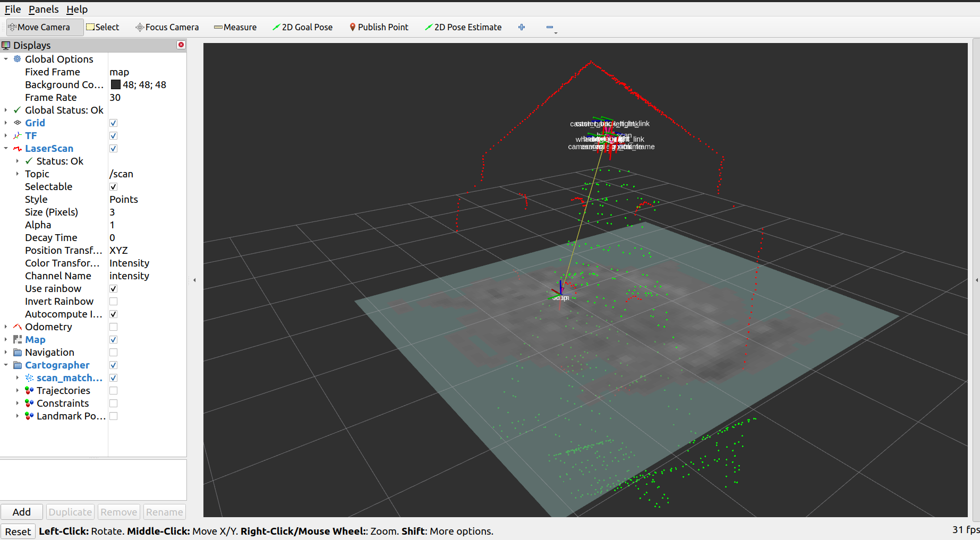Disable the Grid display
Image resolution: width=980 pixels, height=540 pixels.
(x=113, y=123)
